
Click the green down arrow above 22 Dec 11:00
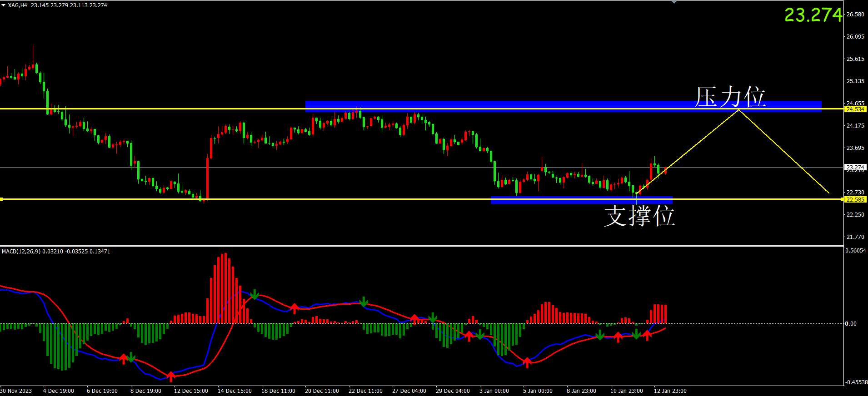(364, 302)
